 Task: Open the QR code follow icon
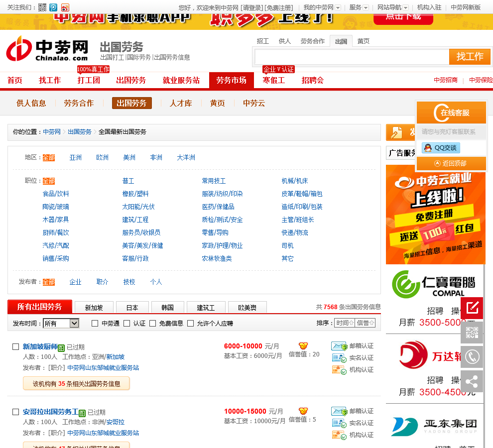pos(42,7)
